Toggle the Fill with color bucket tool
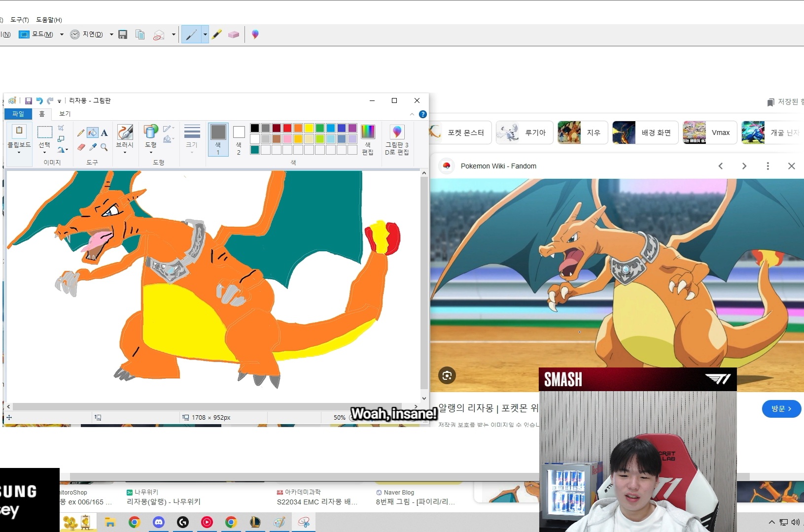 (93, 133)
